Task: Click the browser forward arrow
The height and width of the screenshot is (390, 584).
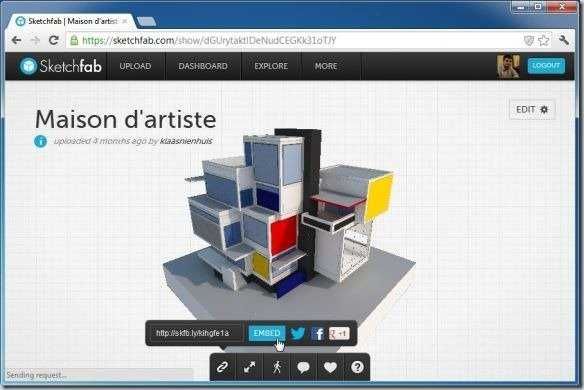Action: [x=35, y=40]
